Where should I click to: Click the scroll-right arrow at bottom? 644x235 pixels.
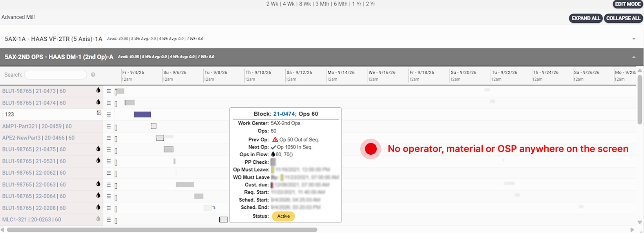[x=632, y=230]
